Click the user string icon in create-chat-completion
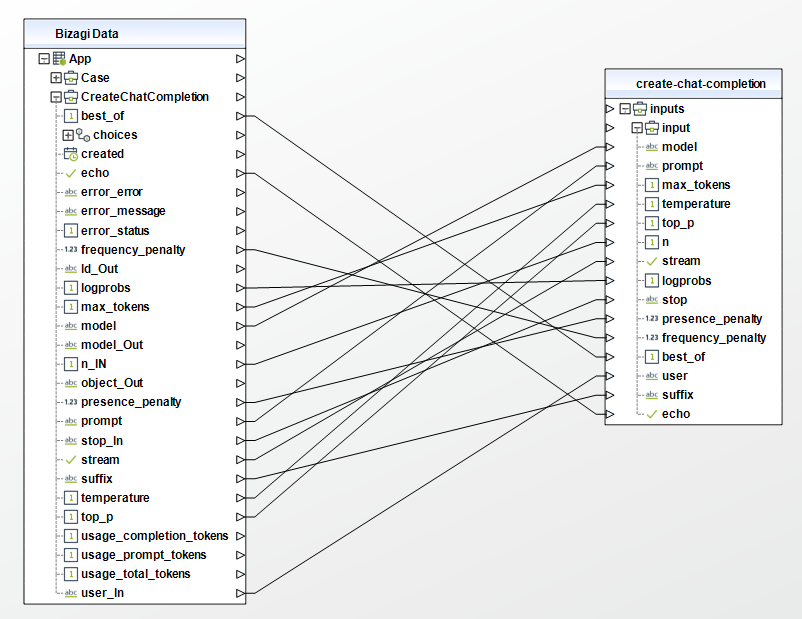The image size is (802, 619). (x=652, y=376)
